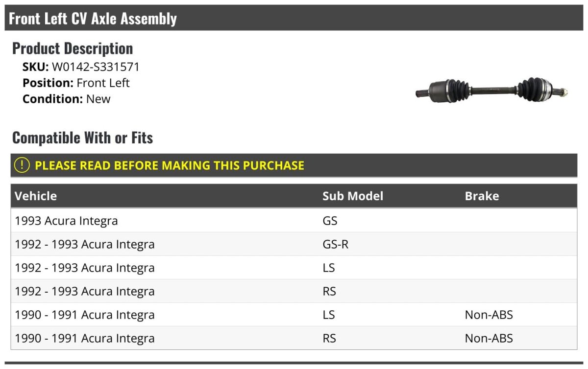The width and height of the screenshot is (588, 369).
Task: Click Non-ABS in the 1990 - 1991 RS row
Action: point(489,338)
